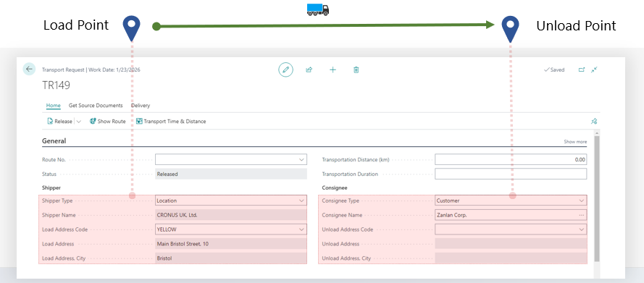Image resolution: width=644 pixels, height=283 pixels.
Task: Open the Route No. dropdown
Action: point(302,159)
